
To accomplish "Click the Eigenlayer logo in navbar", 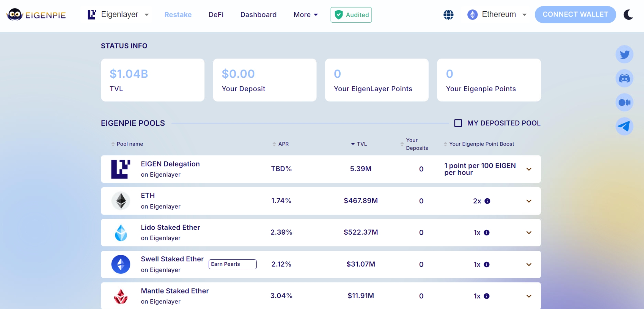I will pos(92,14).
